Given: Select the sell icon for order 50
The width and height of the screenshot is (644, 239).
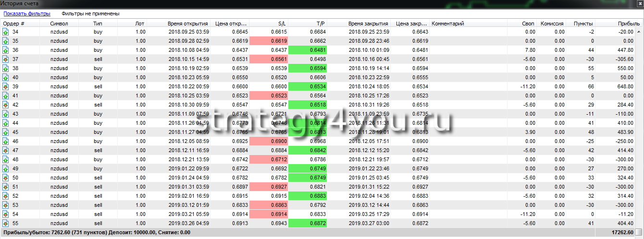Looking at the screenshot, I should (6, 178).
